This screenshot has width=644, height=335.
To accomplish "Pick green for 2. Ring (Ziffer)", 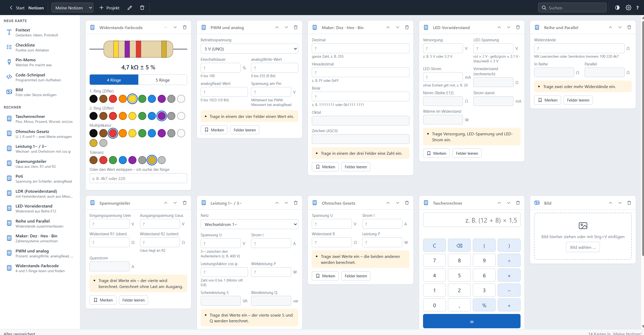I will 142,116.
